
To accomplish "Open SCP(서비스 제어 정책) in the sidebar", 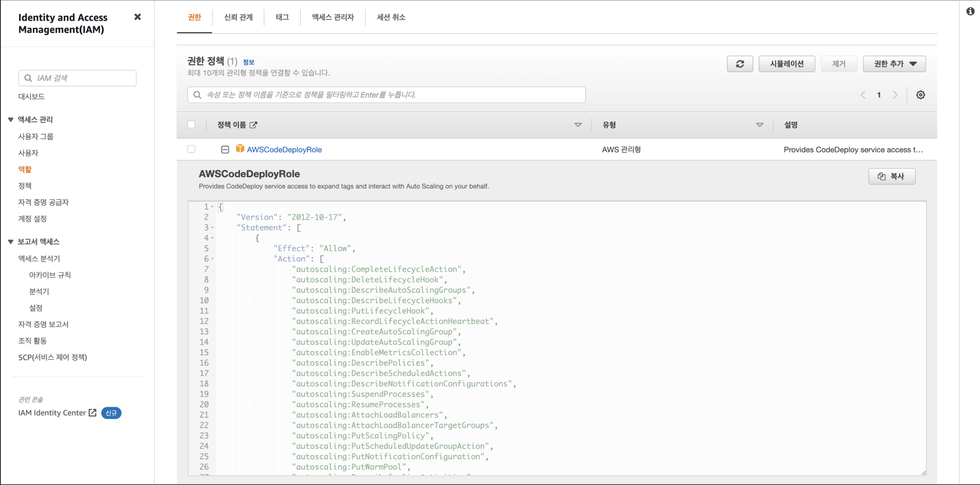I will (53, 357).
